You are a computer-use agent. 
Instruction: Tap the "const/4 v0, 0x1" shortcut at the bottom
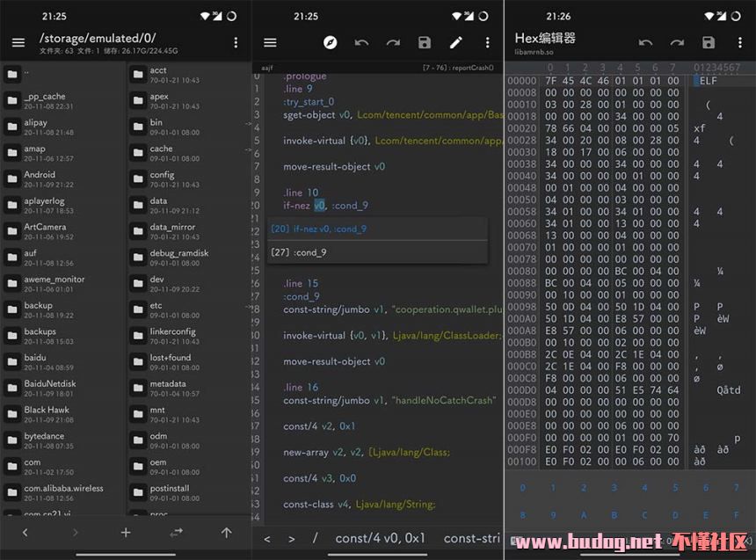coord(380,538)
